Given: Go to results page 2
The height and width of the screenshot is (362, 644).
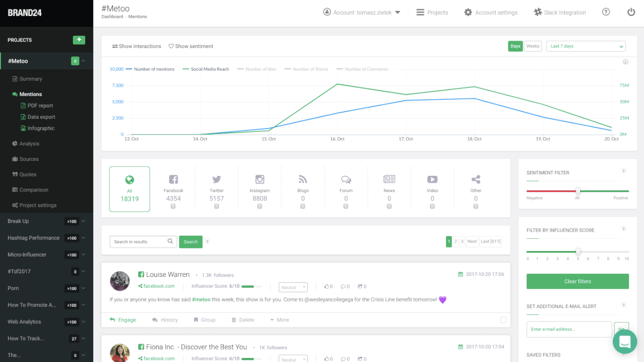Looking at the screenshot, I should coord(456,241).
